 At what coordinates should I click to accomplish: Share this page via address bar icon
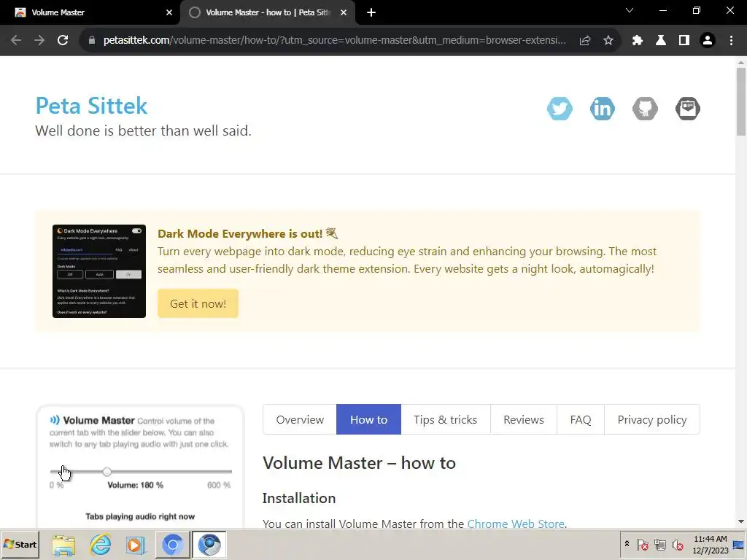[585, 41]
